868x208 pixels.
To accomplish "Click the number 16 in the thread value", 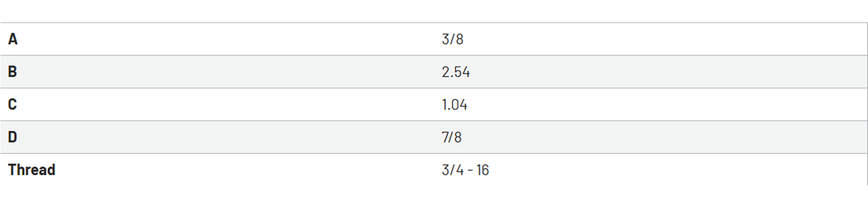I will (x=483, y=170).
